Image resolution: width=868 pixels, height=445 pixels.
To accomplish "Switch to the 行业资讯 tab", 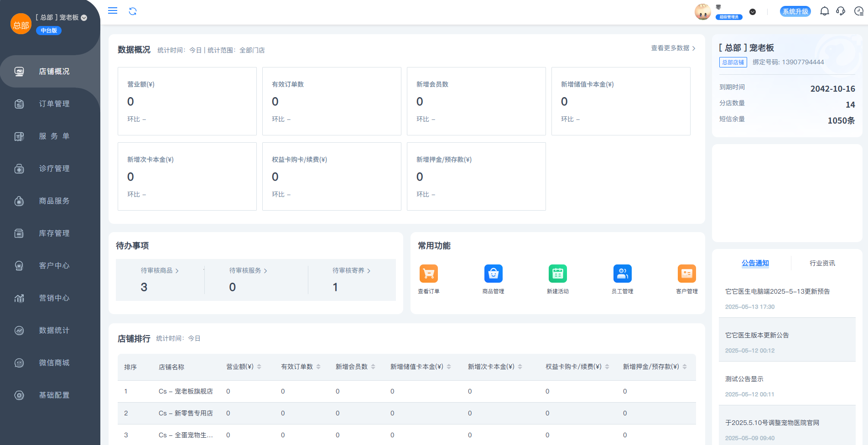I will coord(822,263).
